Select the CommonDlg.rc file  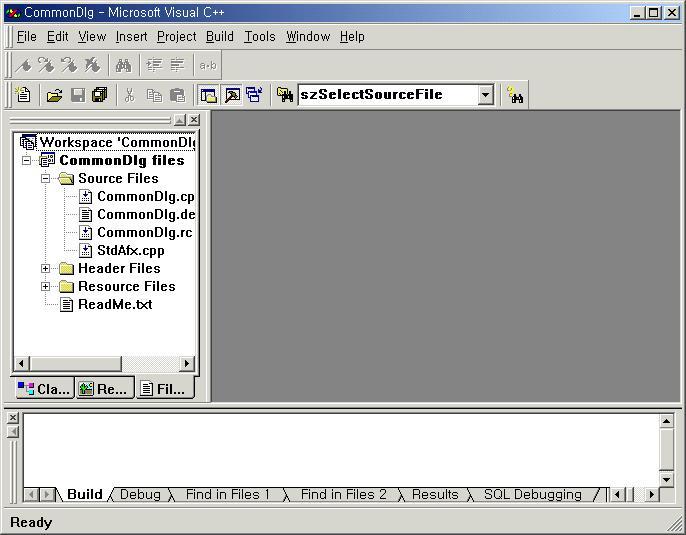(x=144, y=232)
